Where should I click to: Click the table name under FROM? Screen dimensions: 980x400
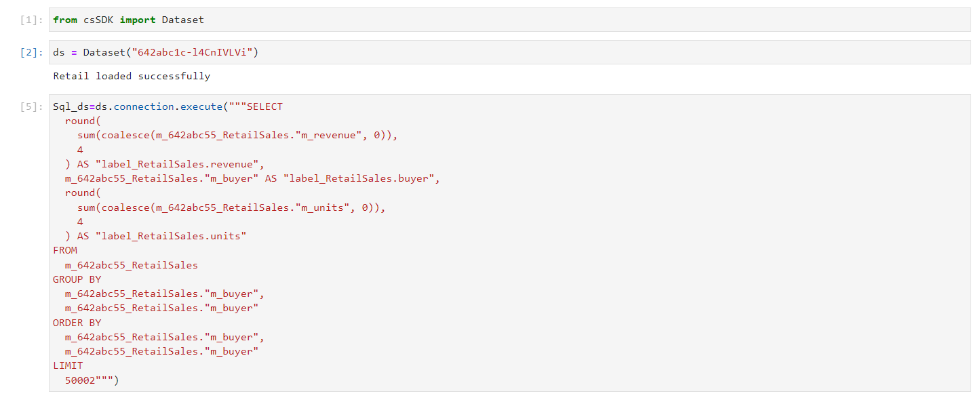point(132,265)
